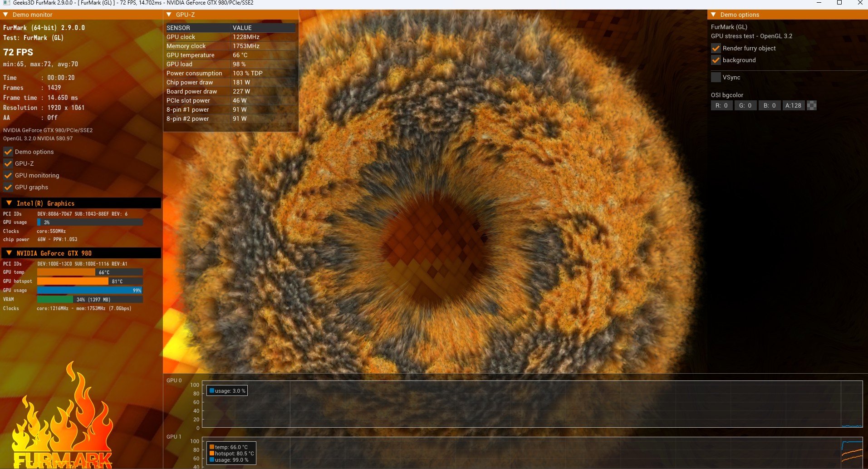
Task: Click the GPU 1 hotspot: 80.5 °C legend
Action: coord(231,453)
